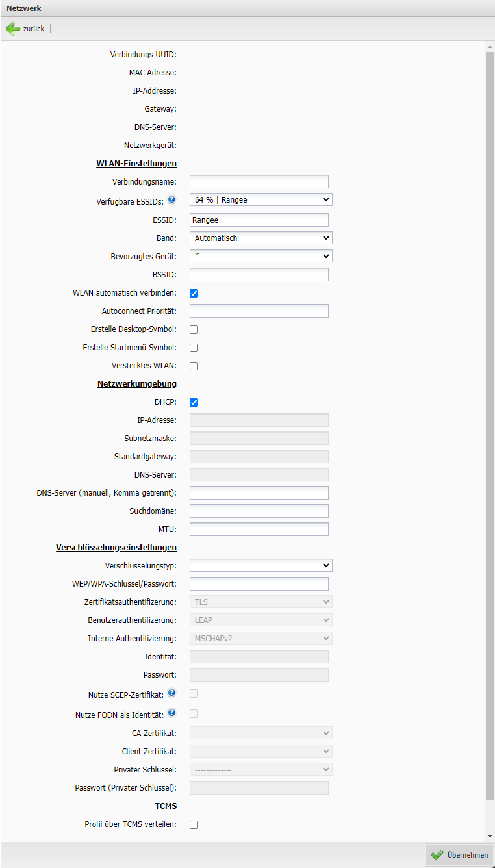Viewport: 495px width, 868px height.
Task: Enable Erstelle Desktop-Symbol checkbox
Action: coord(194,329)
